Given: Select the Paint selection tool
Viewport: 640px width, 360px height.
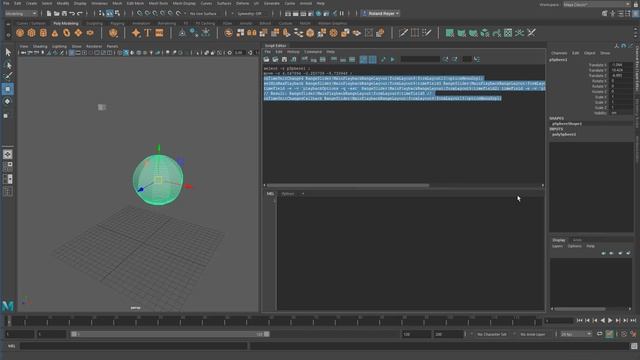Looking at the screenshot, I should [8, 76].
